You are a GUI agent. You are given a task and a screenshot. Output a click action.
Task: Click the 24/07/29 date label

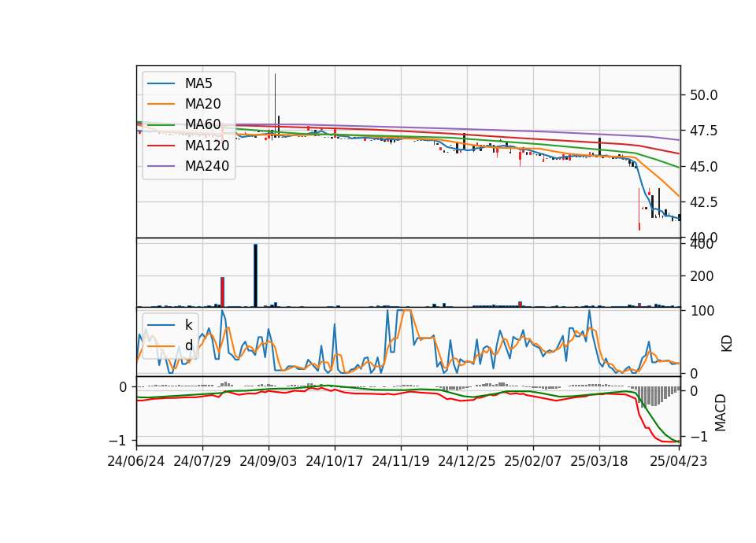click(202, 461)
